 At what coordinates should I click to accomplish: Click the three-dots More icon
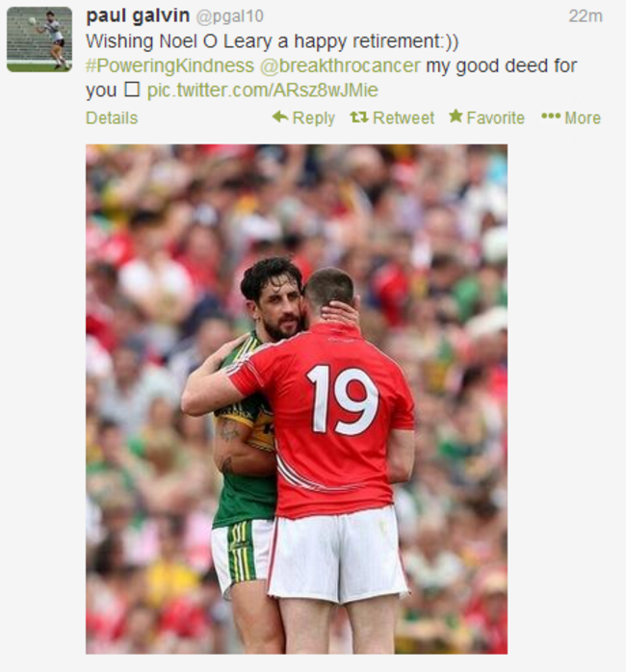pos(550,117)
